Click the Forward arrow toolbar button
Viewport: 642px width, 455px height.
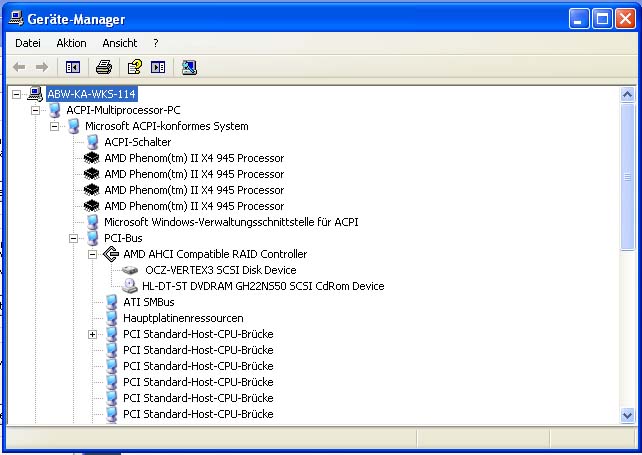point(42,67)
